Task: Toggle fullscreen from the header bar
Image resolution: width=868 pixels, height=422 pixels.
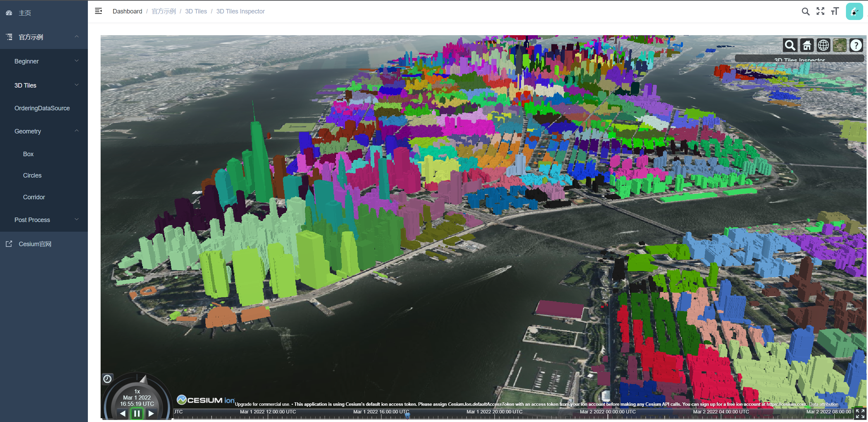Action: [x=820, y=11]
